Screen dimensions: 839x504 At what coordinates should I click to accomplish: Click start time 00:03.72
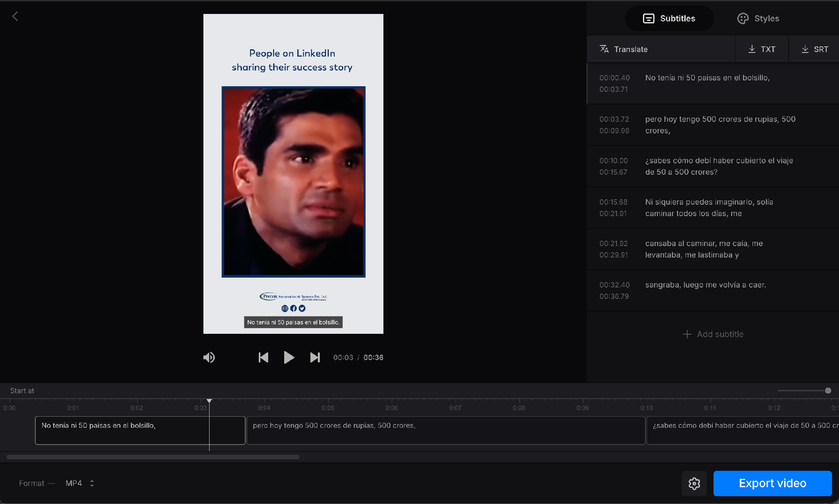click(614, 119)
